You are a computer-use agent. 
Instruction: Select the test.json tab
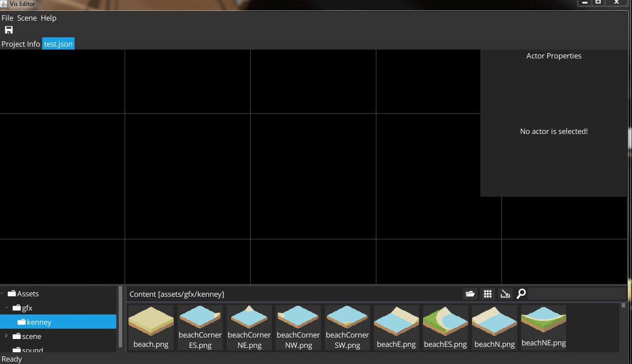[58, 44]
